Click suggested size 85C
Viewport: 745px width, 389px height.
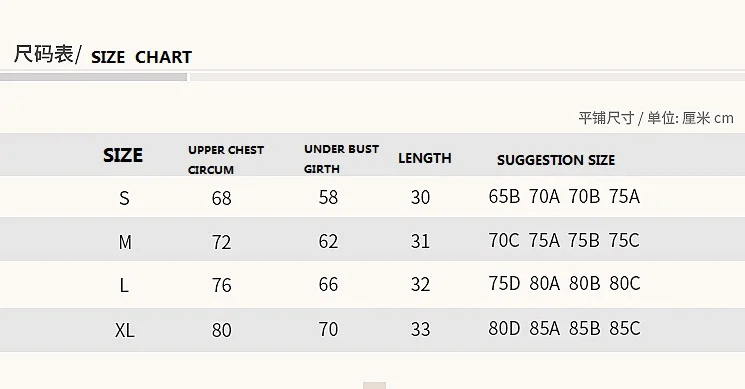[625, 328]
